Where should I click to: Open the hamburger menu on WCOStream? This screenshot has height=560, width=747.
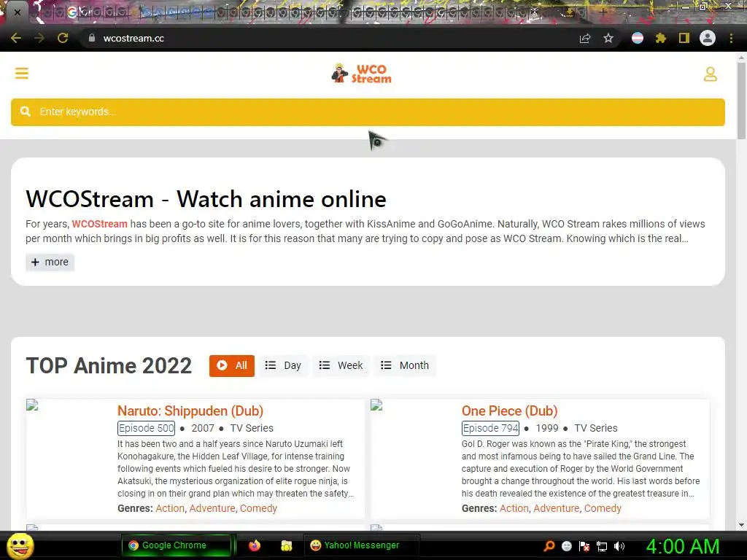click(22, 74)
